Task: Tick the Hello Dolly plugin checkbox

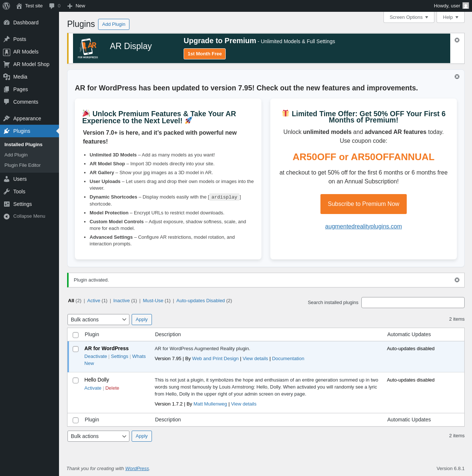Action: [x=76, y=380]
